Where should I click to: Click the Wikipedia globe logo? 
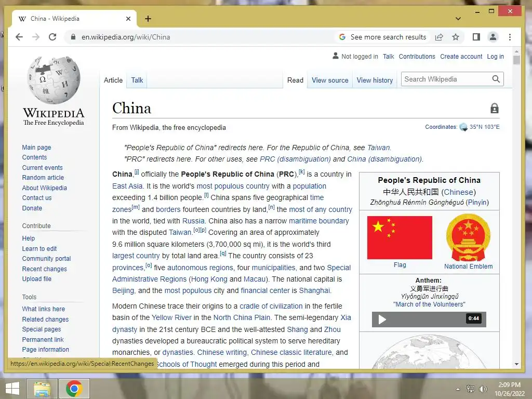(x=54, y=81)
